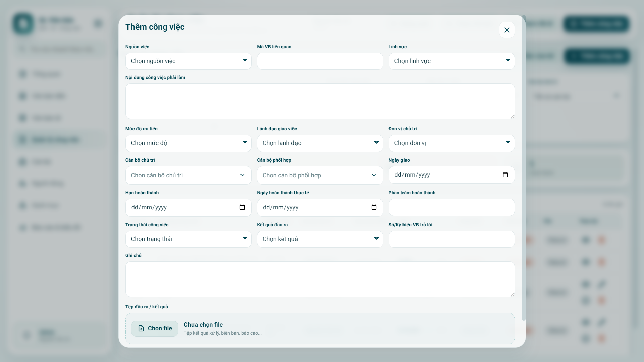
Task: Click the Nội dung công việc textarea
Action: [320, 101]
